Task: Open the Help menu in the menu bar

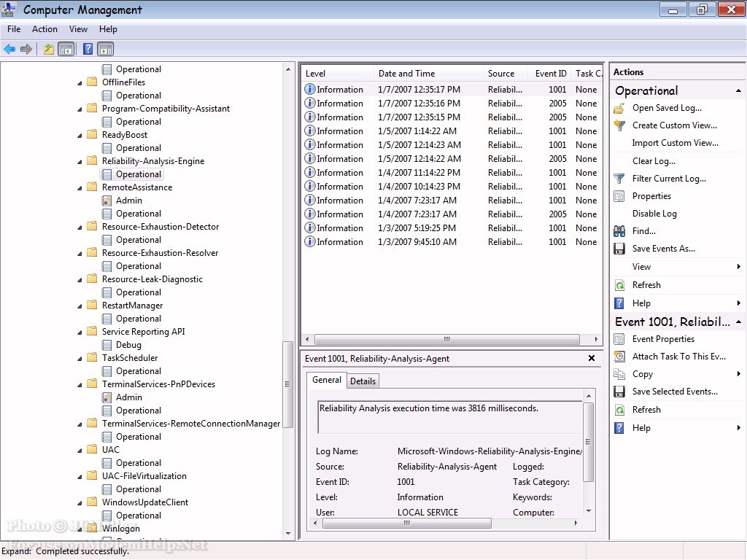Action: (x=108, y=29)
